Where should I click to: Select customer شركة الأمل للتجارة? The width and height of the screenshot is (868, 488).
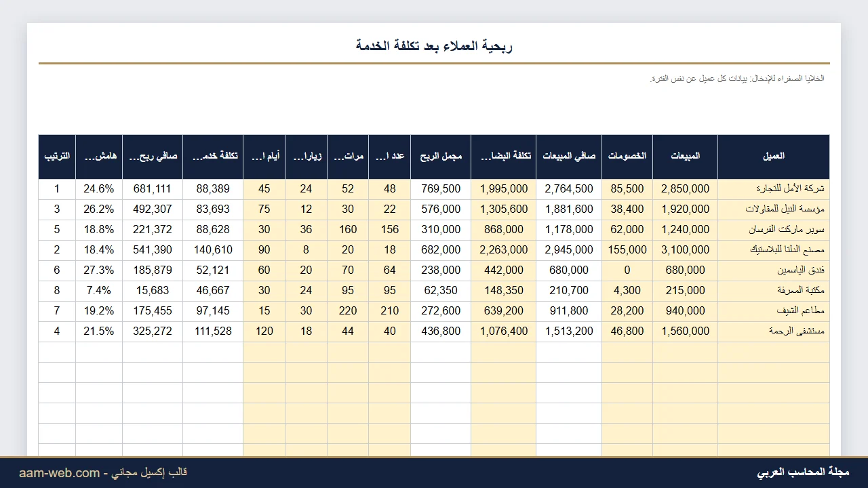[774, 189]
